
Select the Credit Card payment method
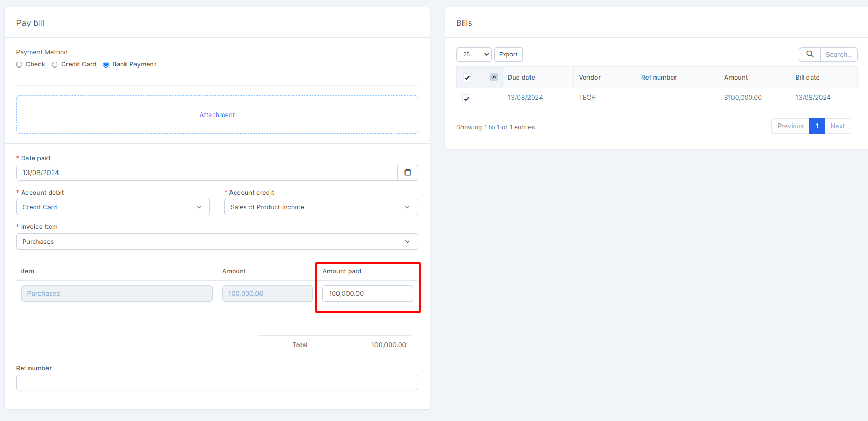click(x=55, y=64)
